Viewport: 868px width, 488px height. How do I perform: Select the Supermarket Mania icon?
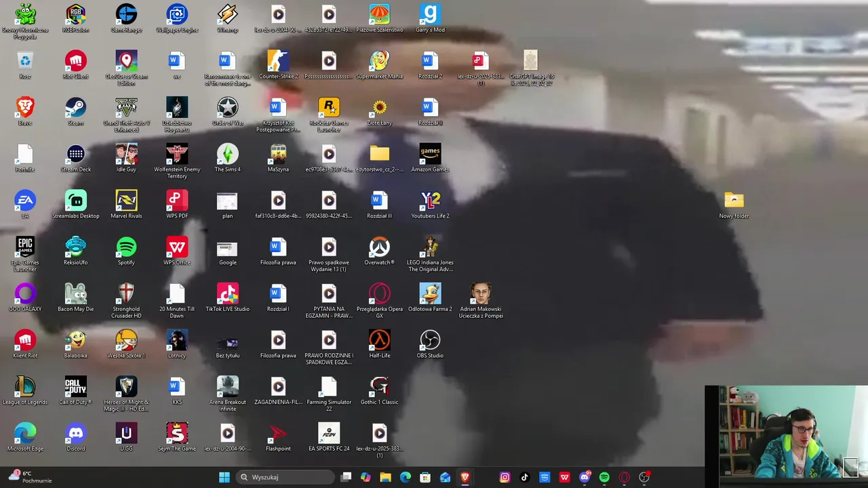[379, 65]
